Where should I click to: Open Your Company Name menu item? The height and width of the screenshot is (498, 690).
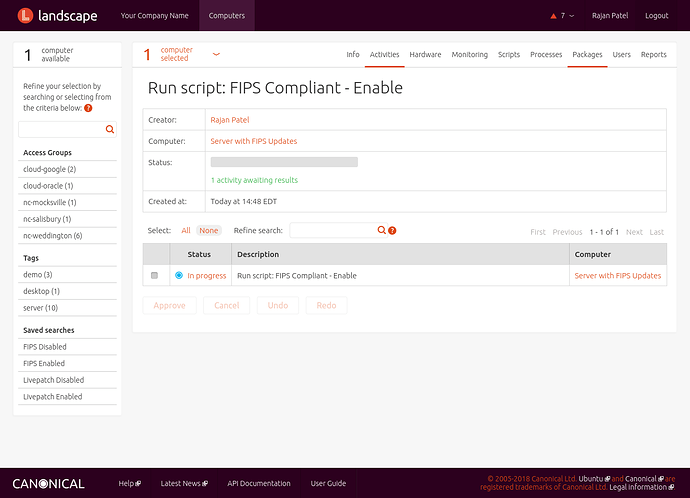click(154, 15)
